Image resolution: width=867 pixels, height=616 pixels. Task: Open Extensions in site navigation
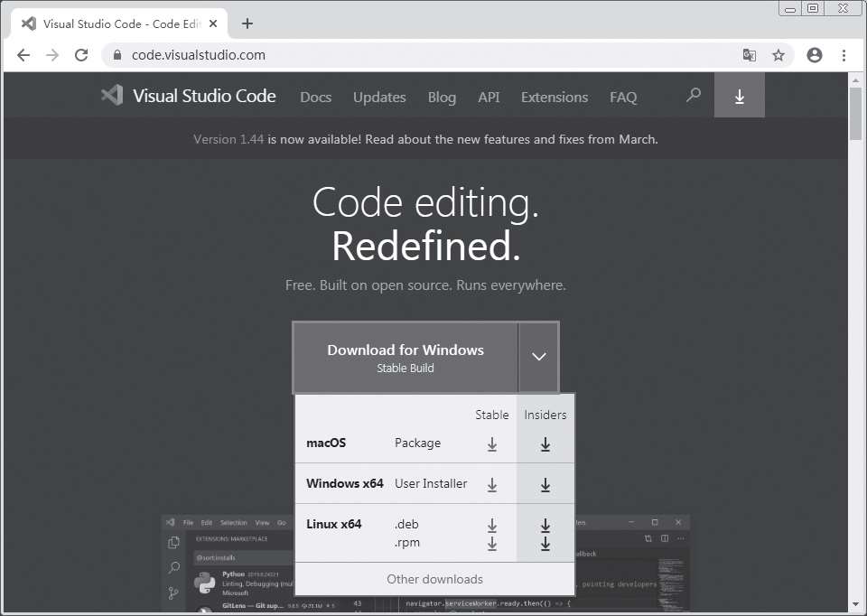pos(555,98)
